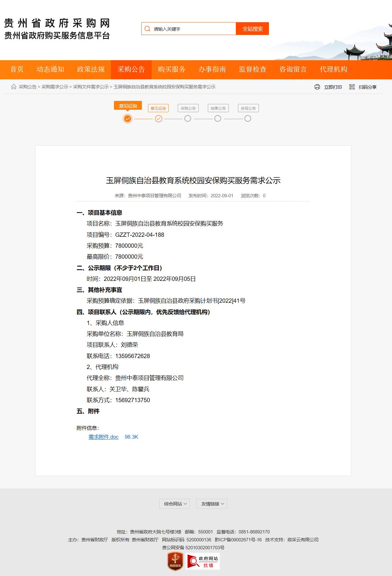
Task: Click the publicity period date range text
Action: (150, 279)
